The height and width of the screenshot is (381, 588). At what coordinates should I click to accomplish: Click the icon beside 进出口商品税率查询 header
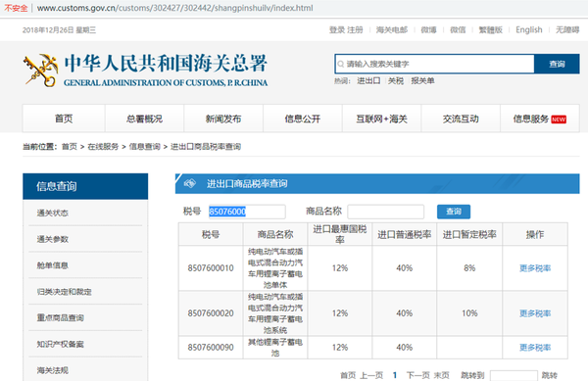point(190,183)
